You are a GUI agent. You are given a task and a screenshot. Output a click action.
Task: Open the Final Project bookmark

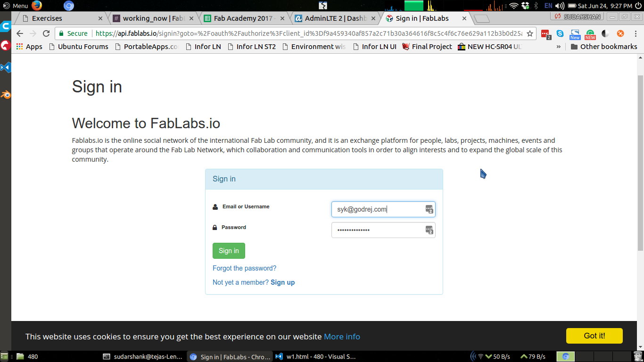427,47
